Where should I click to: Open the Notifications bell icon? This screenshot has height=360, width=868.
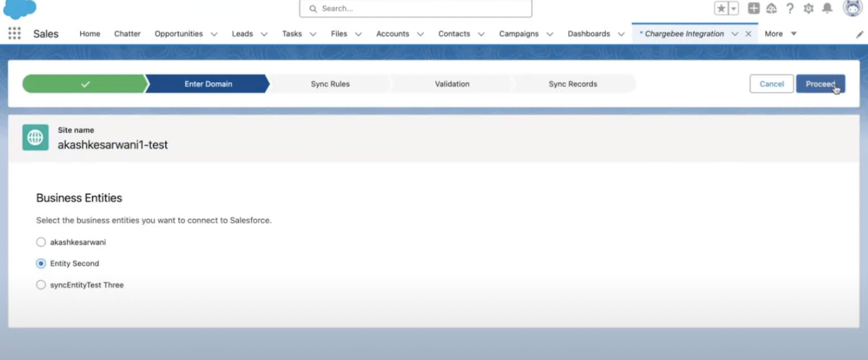[x=827, y=8]
